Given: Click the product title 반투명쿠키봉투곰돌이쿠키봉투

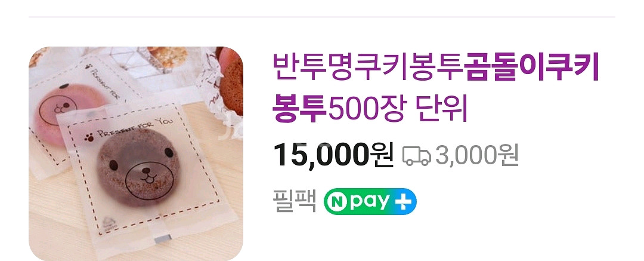Looking at the screenshot, I should click(436, 90).
